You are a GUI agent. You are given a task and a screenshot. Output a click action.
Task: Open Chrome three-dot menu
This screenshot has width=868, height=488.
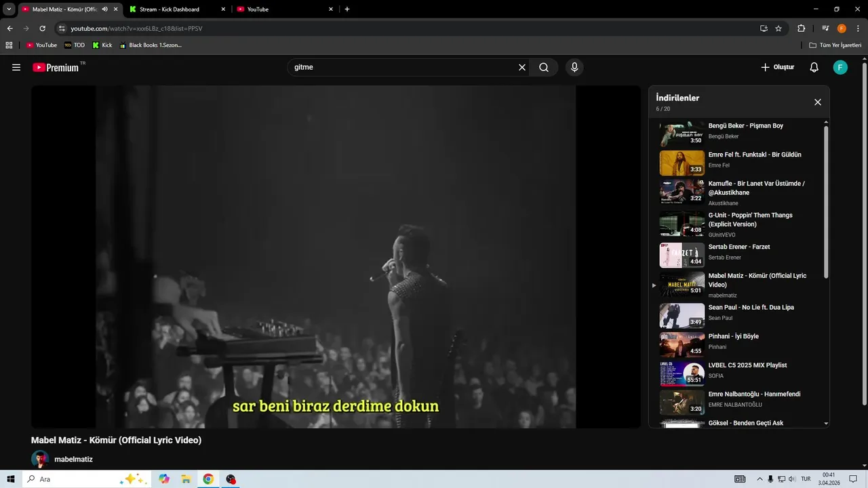coord(858,28)
